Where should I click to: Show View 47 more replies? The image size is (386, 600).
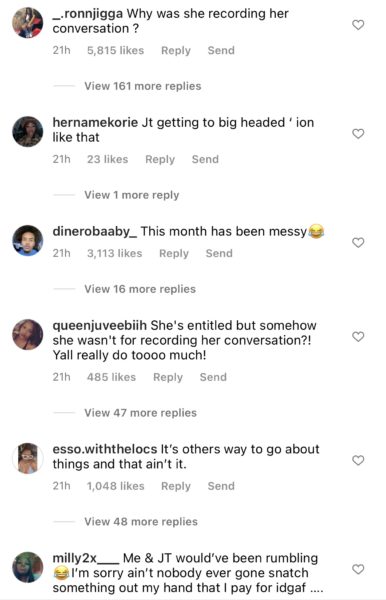tap(140, 413)
